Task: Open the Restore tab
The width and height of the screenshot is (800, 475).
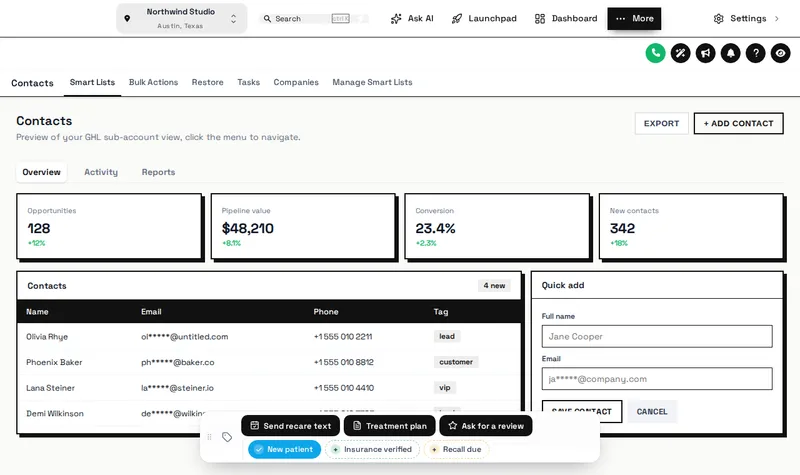Action: point(208,82)
